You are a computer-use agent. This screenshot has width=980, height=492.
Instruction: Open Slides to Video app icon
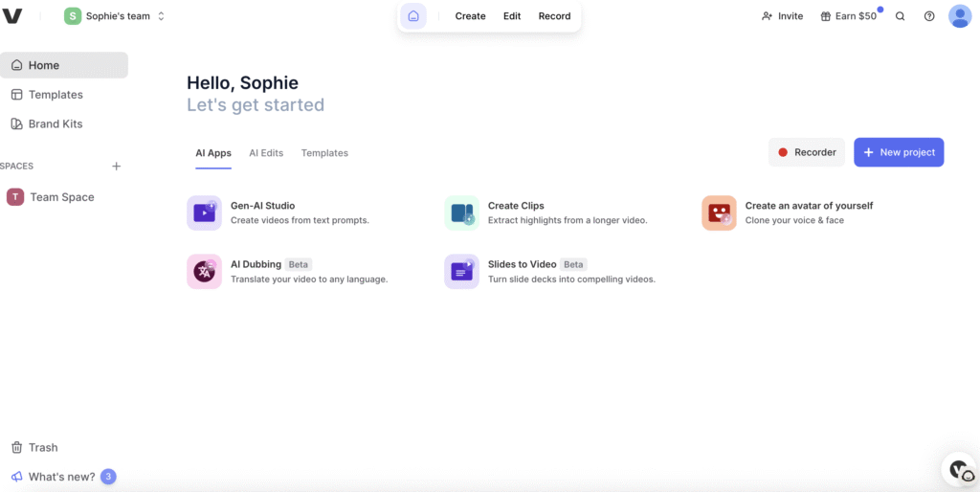[462, 271]
